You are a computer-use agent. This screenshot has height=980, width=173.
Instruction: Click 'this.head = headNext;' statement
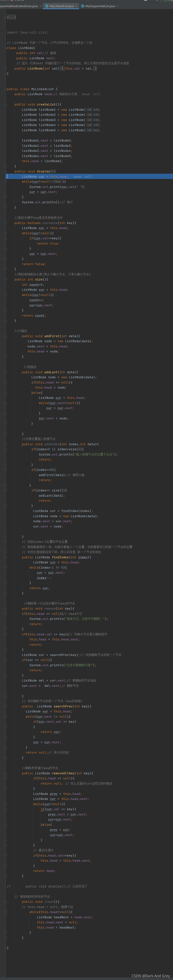[56, 927]
